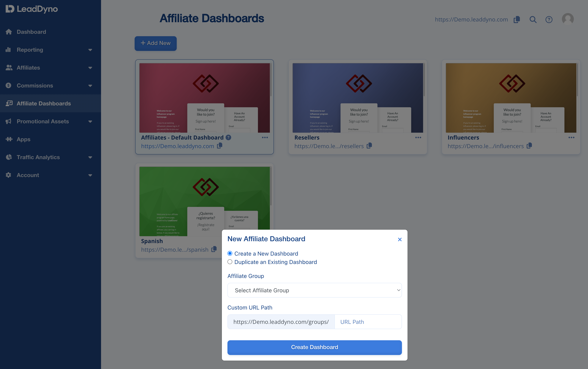Click the Account gear icon
This screenshot has width=588, height=369.
(9, 175)
